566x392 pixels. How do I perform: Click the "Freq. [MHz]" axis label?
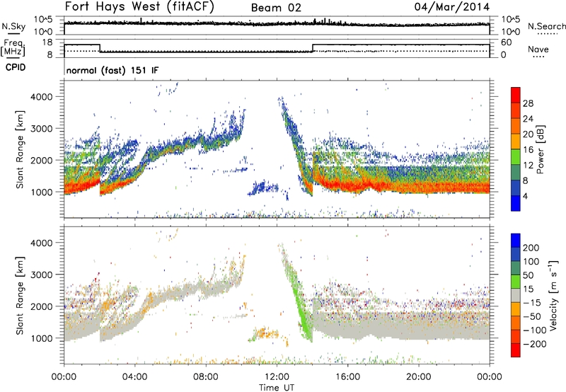(x=13, y=48)
